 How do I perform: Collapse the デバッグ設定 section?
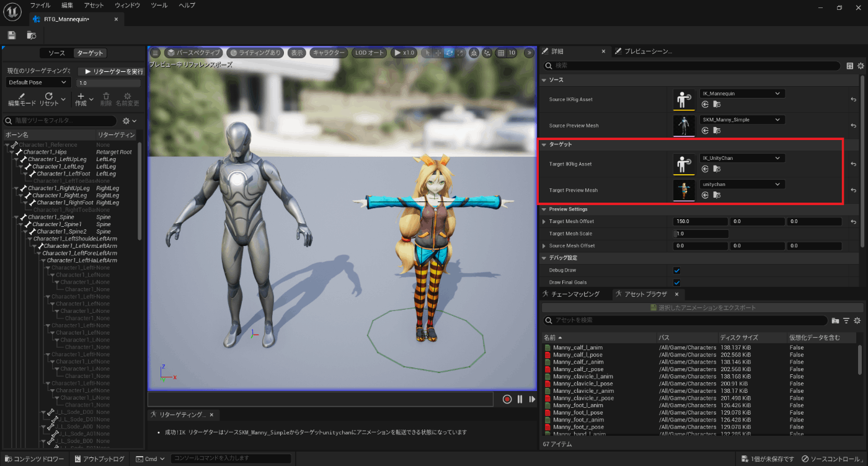pos(544,258)
